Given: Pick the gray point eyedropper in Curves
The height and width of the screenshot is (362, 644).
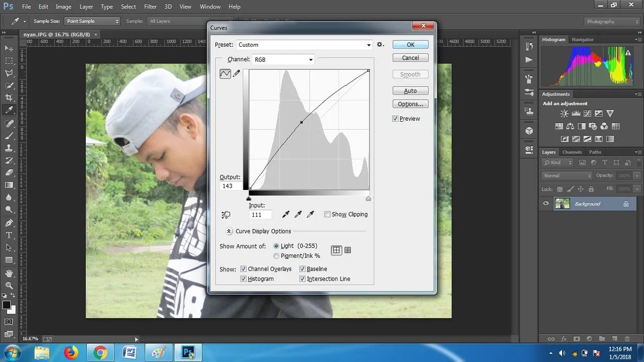Looking at the screenshot, I should click(298, 215).
